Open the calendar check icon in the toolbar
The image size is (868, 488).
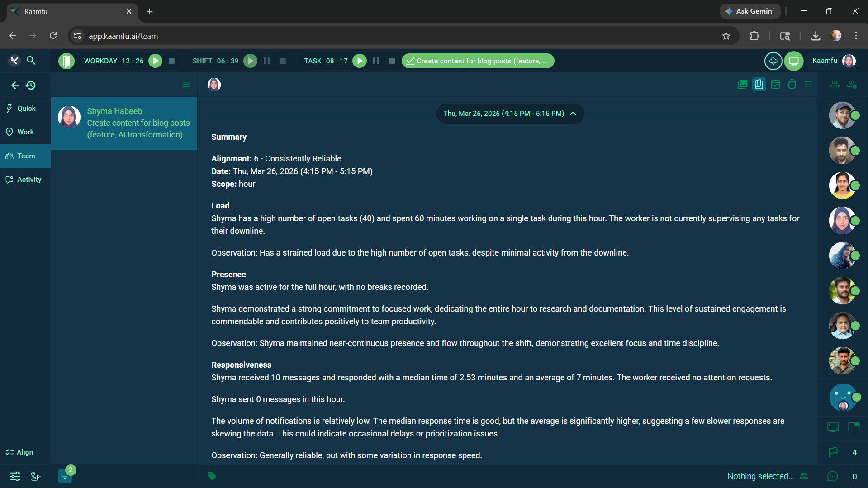775,85
